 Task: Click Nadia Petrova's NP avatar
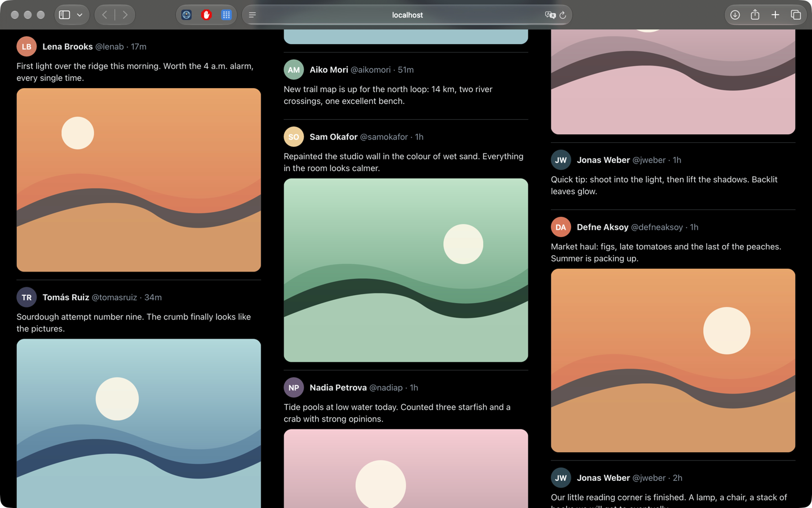(x=294, y=388)
